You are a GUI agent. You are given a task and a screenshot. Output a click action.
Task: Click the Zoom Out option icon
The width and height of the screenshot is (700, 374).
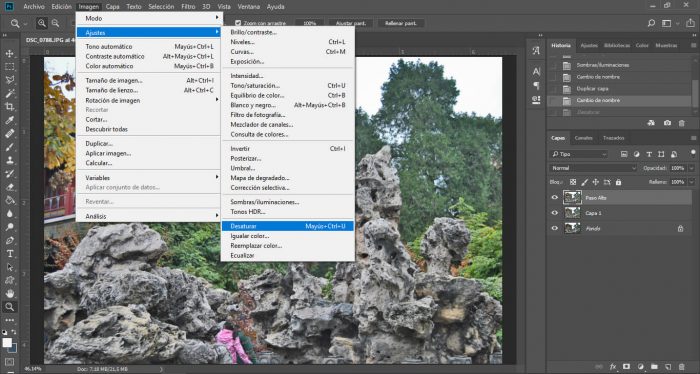[55, 23]
